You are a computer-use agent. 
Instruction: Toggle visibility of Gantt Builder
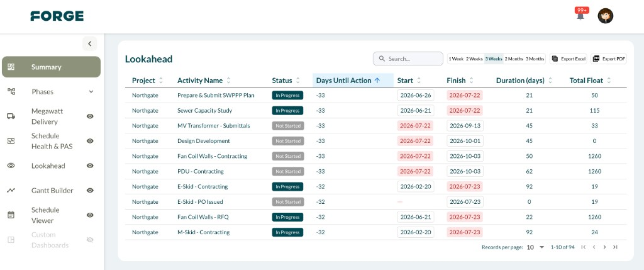click(x=90, y=190)
